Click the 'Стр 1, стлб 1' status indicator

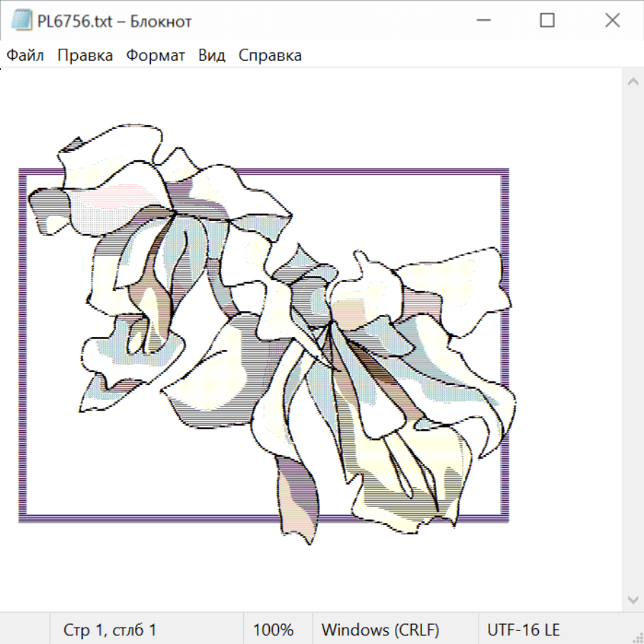tap(109, 630)
